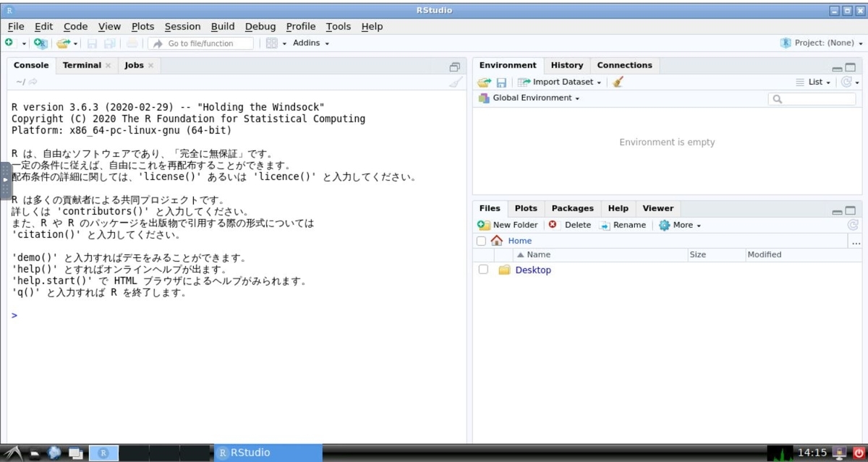Click the Environment pane search field
The image size is (868, 462).
pyautogui.click(x=812, y=98)
